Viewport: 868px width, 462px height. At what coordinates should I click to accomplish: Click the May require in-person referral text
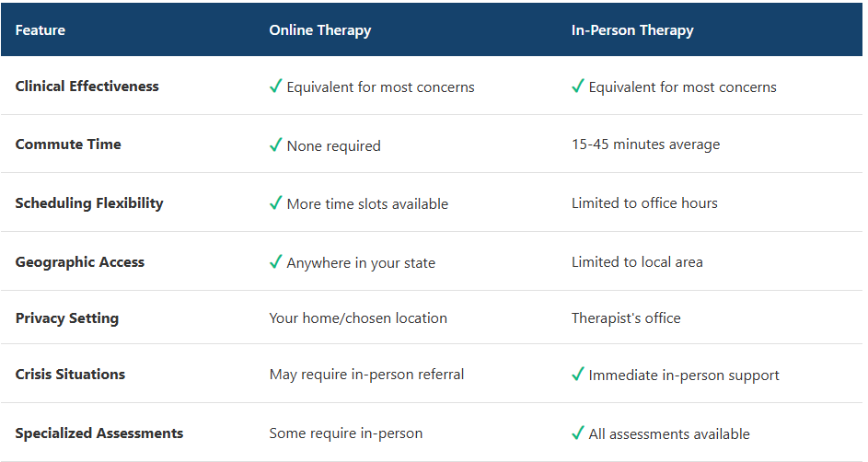(366, 374)
